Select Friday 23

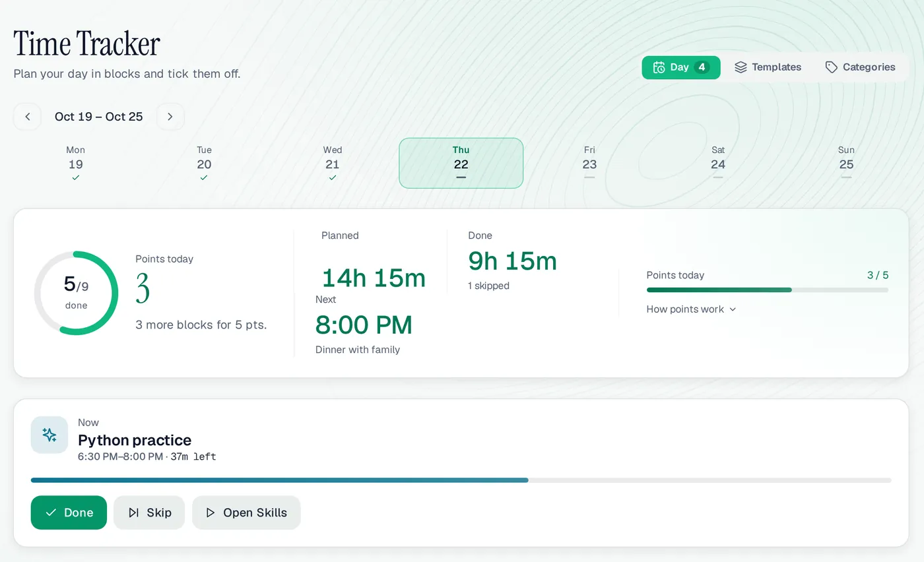tap(589, 163)
